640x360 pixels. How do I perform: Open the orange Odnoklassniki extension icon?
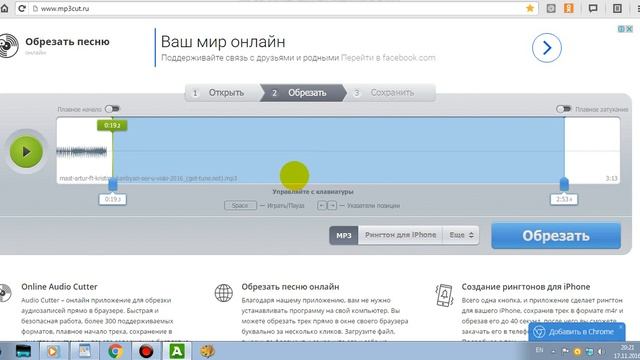click(x=569, y=8)
